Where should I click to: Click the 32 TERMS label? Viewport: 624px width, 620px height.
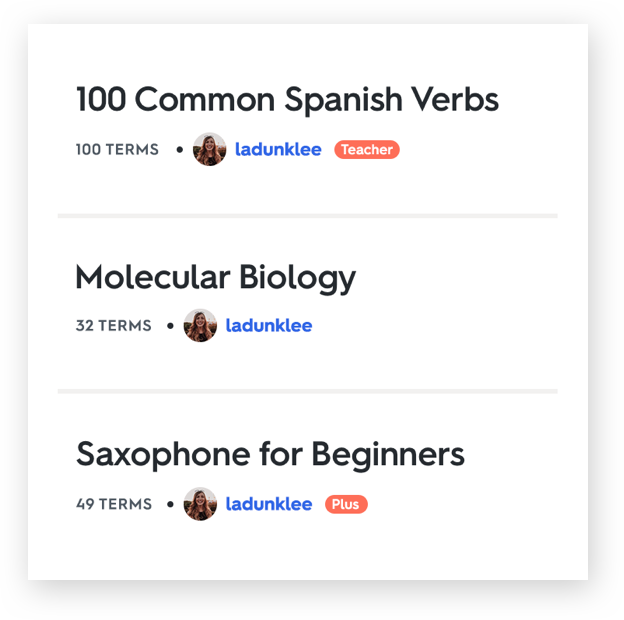(x=113, y=326)
